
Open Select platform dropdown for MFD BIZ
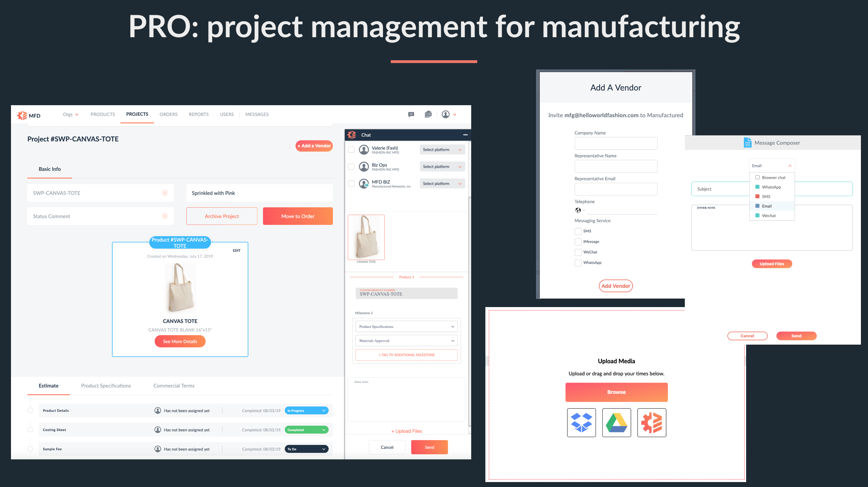442,183
